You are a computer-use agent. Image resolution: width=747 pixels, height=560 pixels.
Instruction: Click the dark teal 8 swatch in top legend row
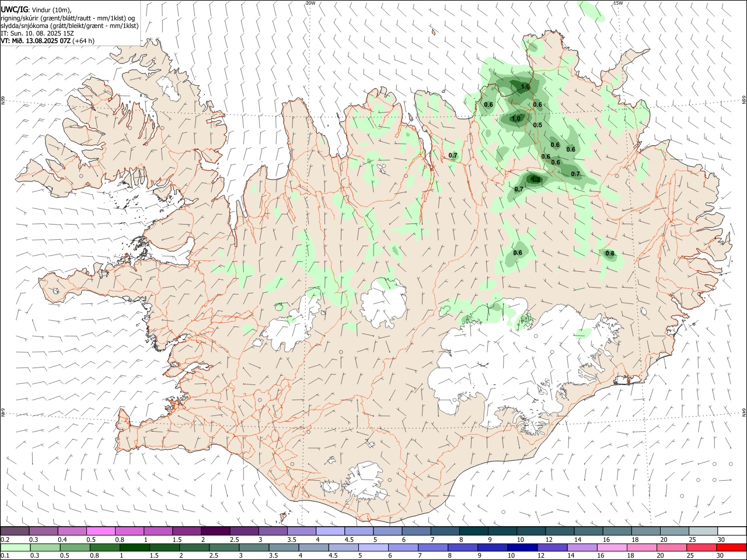[474, 531]
